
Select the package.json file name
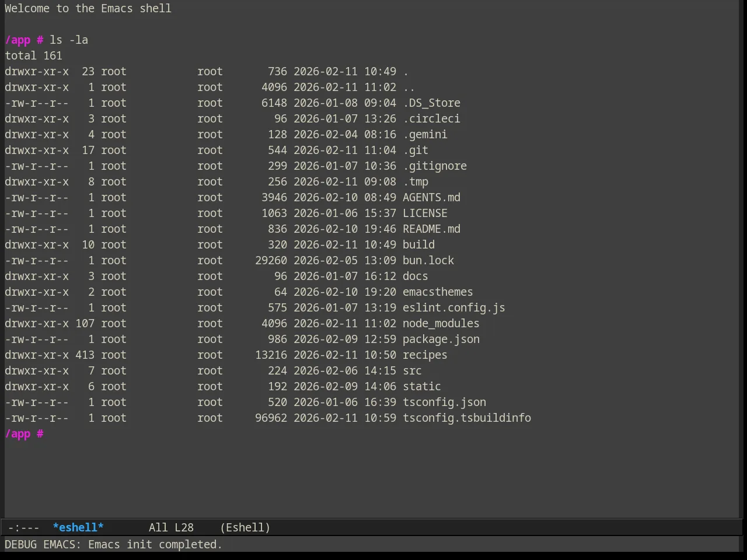(441, 339)
